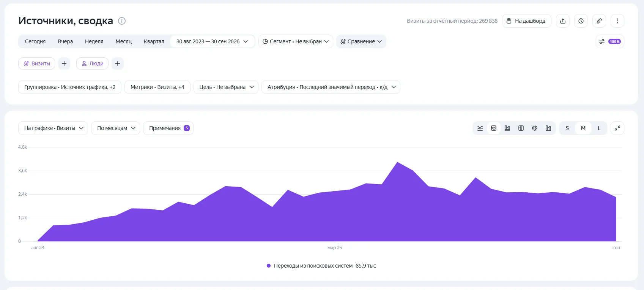Toggle the Переходы из поисковых систем legend item
The height and width of the screenshot is (290, 644).
click(321, 266)
